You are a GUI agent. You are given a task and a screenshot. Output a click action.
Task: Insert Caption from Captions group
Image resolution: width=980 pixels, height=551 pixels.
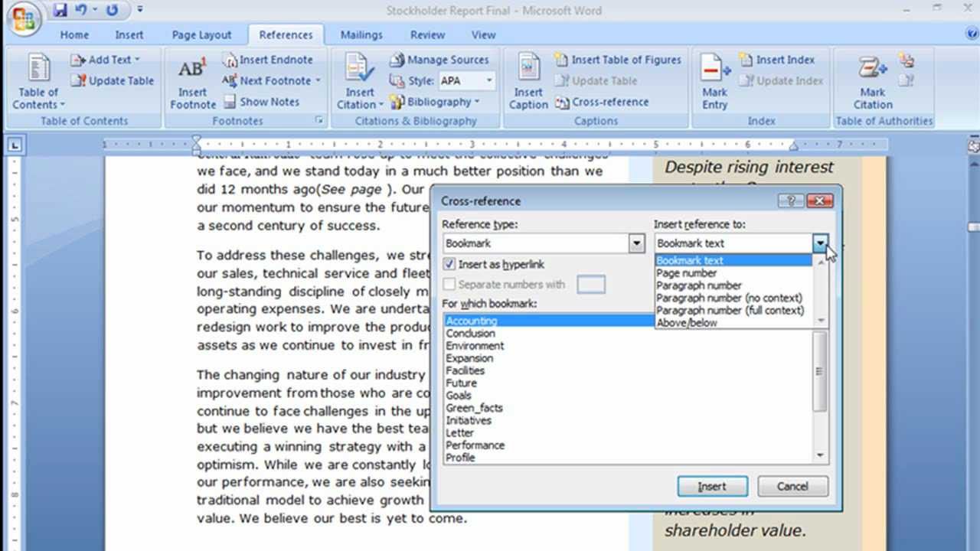point(528,82)
